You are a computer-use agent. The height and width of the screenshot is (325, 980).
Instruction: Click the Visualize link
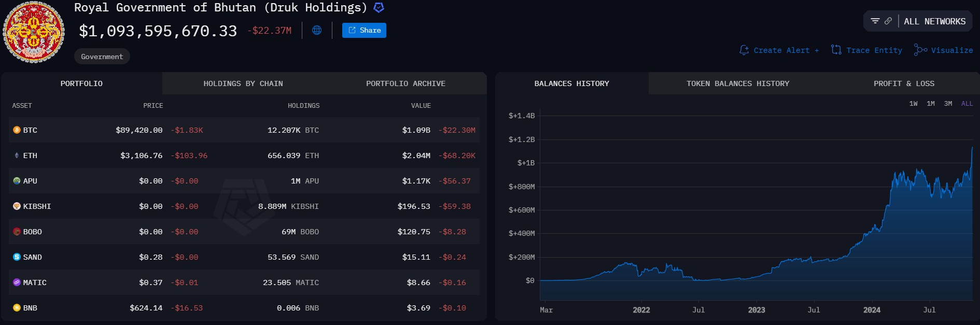coord(952,50)
